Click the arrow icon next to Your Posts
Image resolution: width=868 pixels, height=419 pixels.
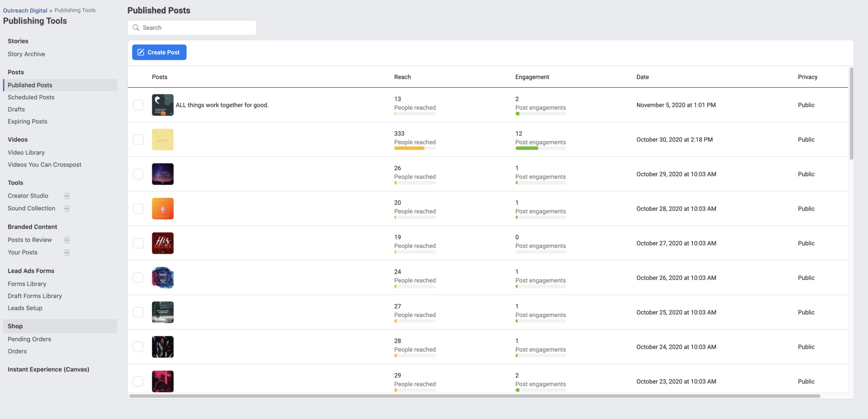click(x=67, y=253)
